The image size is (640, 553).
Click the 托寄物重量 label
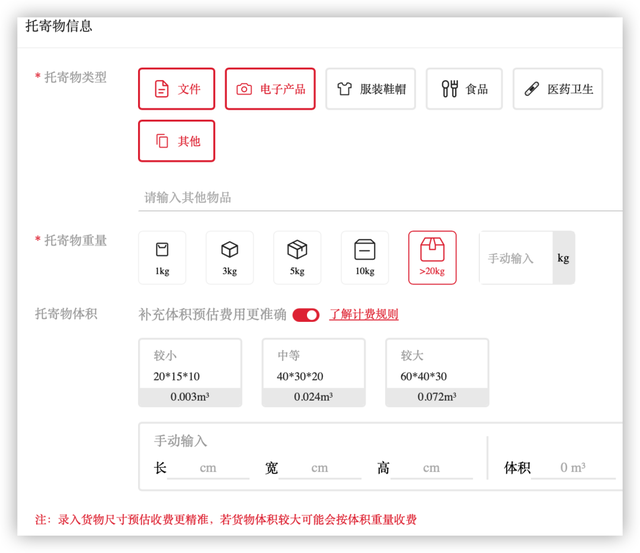tap(75, 240)
